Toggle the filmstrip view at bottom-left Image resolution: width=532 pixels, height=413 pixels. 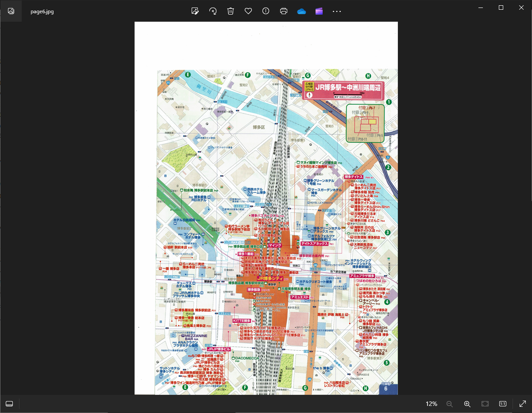10,404
